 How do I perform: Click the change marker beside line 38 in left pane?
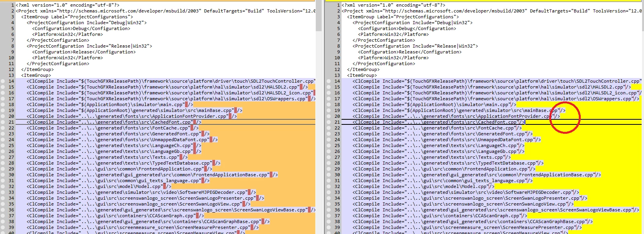[2, 222]
